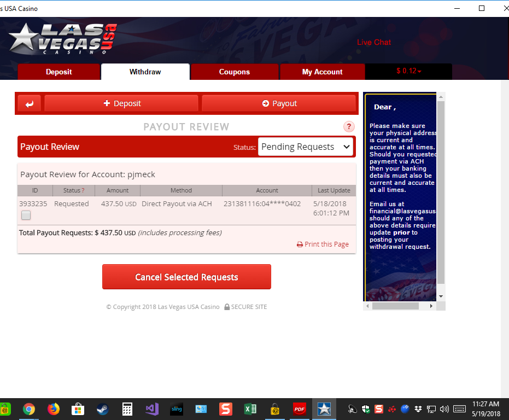Click the Snagit tray icon
Viewport: 509px width, 420px height.
(379, 409)
